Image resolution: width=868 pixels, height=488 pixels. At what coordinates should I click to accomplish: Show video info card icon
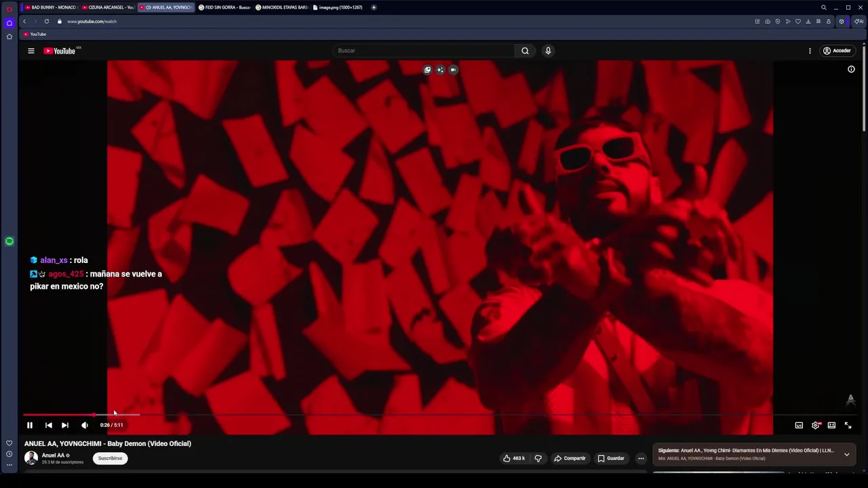(x=851, y=69)
